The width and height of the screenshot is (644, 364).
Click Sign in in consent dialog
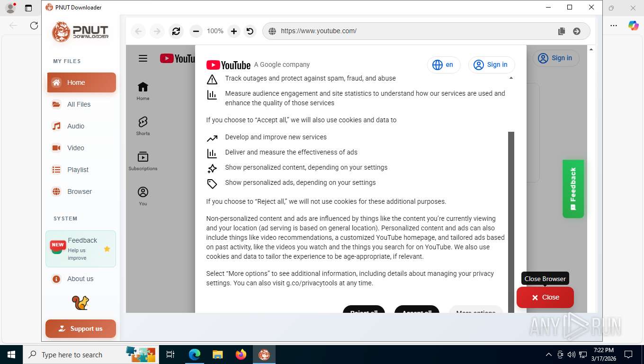492,65
